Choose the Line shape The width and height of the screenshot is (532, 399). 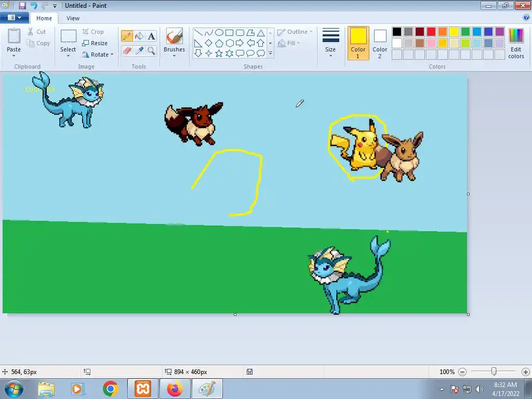click(x=198, y=33)
